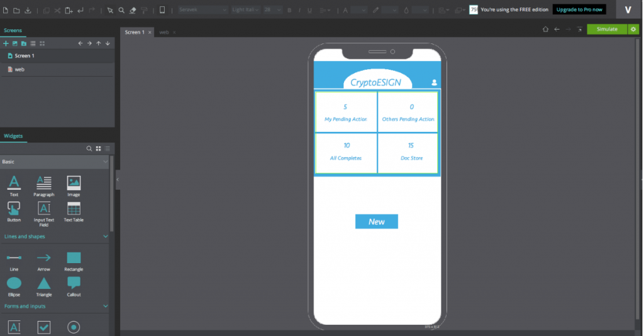Click the New button on phone canvas

[x=377, y=222]
